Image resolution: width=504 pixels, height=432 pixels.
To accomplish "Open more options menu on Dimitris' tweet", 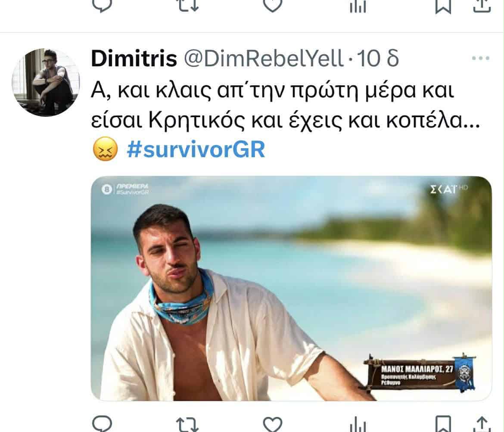I will [x=481, y=58].
